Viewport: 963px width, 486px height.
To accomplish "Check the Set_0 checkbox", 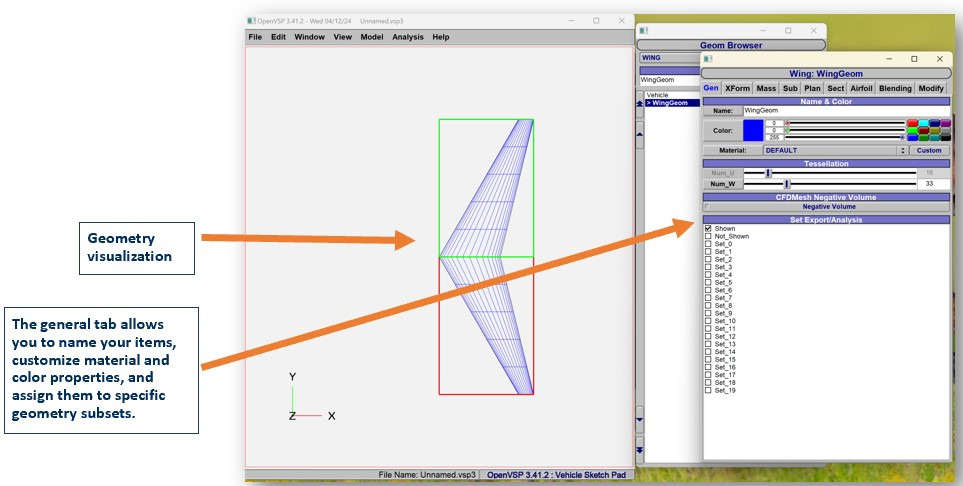I will pyautogui.click(x=709, y=244).
